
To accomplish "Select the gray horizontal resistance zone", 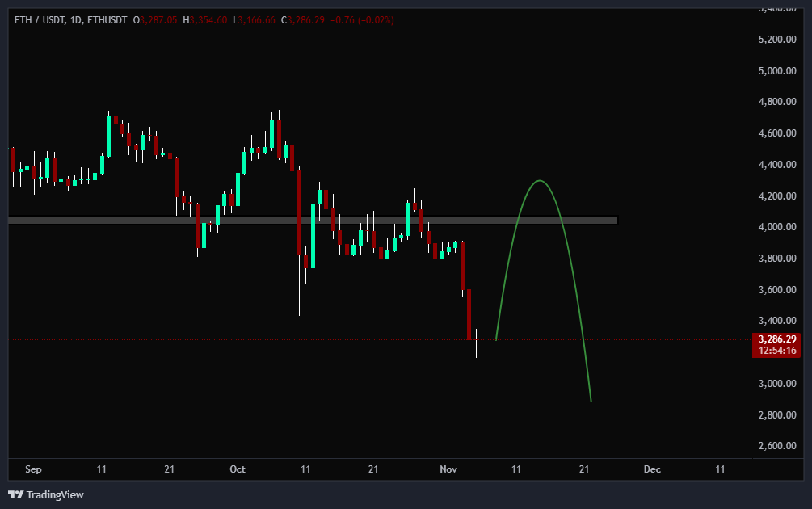I will 323,220.
